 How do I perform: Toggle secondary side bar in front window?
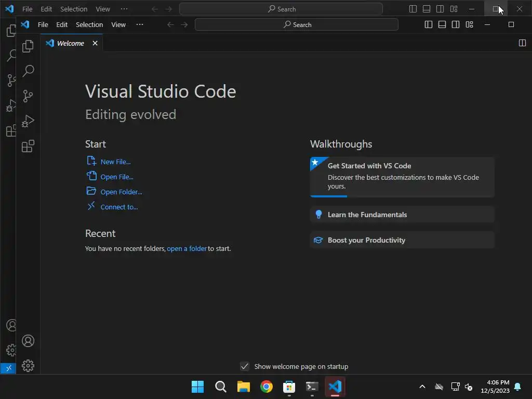(456, 24)
